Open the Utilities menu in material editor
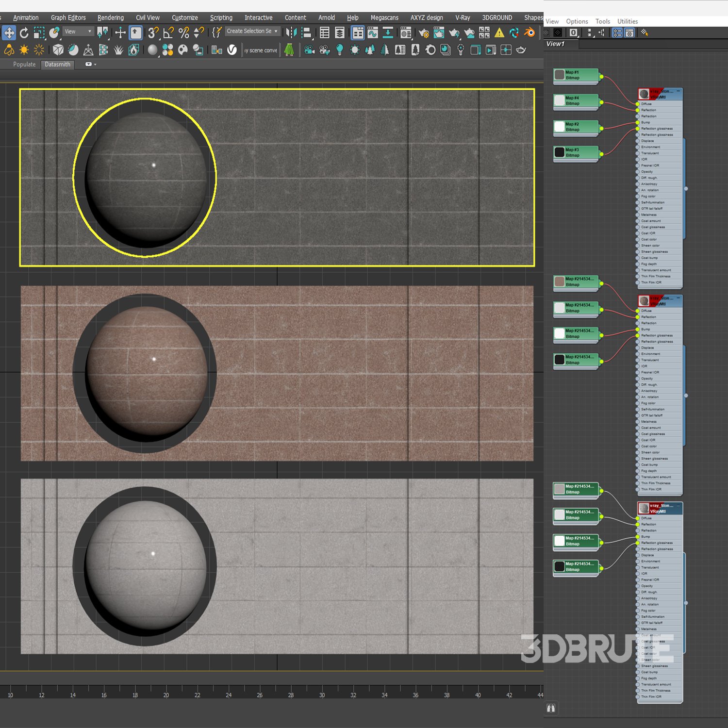This screenshot has height=728, width=728. [x=627, y=21]
